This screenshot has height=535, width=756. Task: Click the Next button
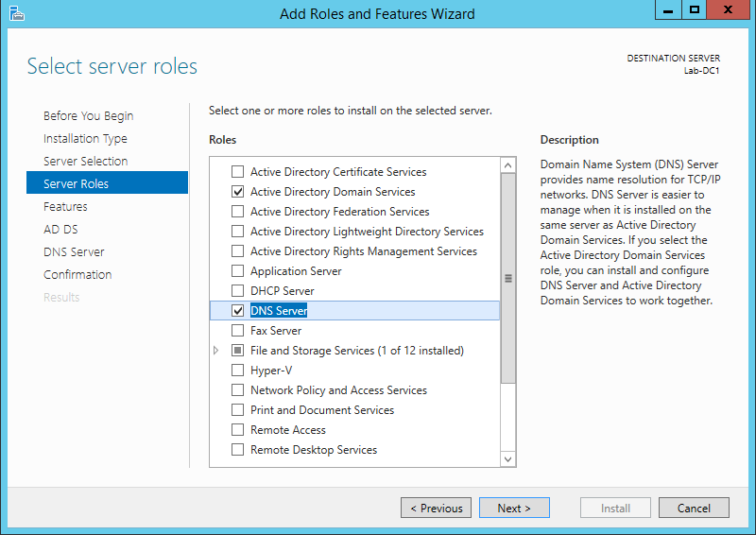pyautogui.click(x=513, y=508)
